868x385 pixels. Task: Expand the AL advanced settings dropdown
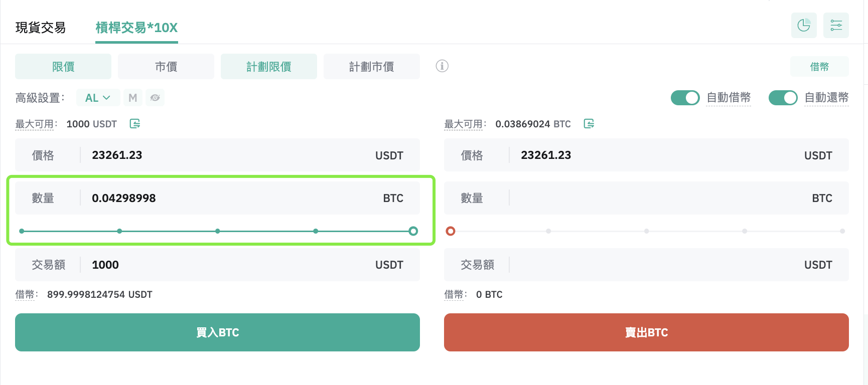pyautogui.click(x=98, y=98)
